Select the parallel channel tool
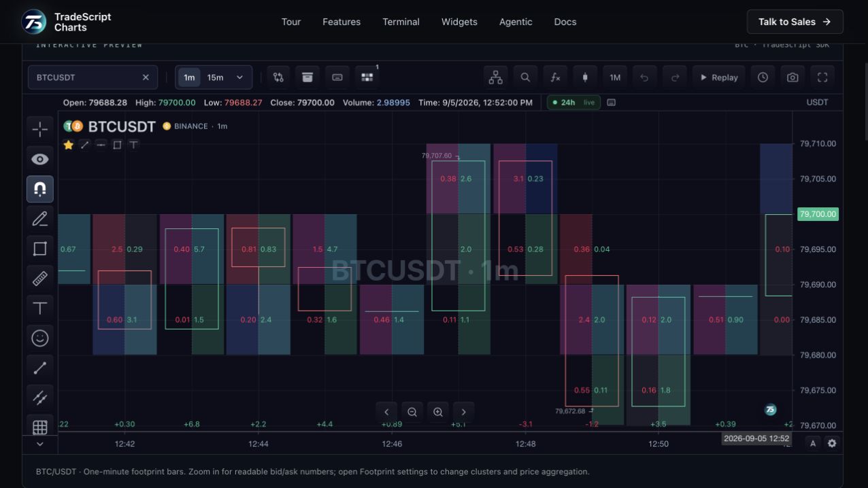The height and width of the screenshot is (488, 868). click(40, 398)
